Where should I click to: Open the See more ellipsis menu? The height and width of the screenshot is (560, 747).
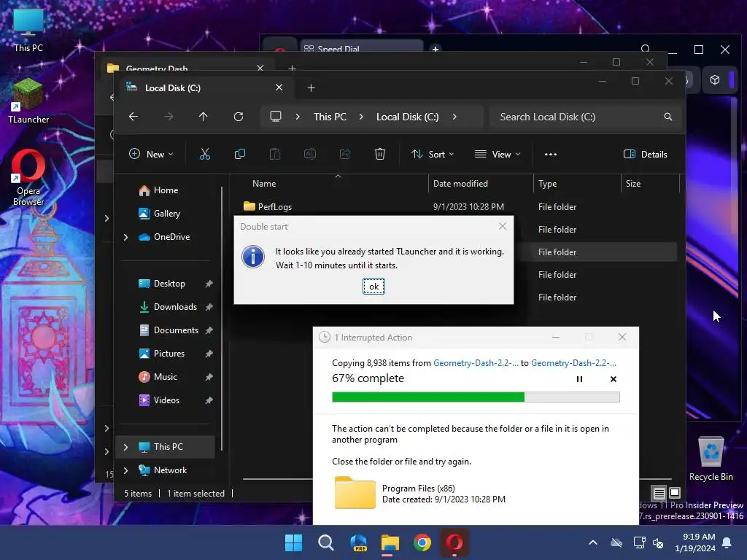point(551,155)
